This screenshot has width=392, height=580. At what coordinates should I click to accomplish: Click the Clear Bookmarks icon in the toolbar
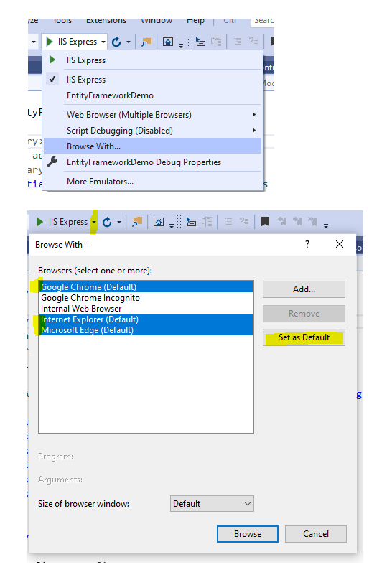coord(312,221)
